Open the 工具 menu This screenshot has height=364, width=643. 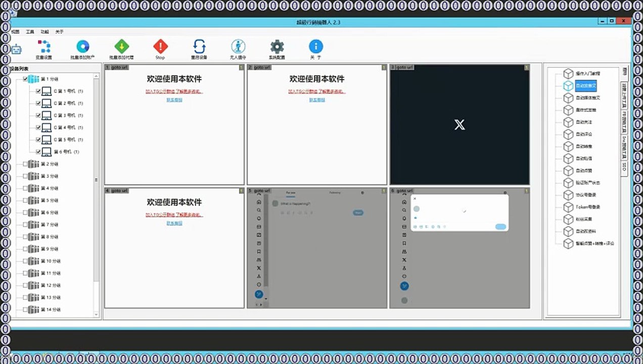[x=30, y=31]
